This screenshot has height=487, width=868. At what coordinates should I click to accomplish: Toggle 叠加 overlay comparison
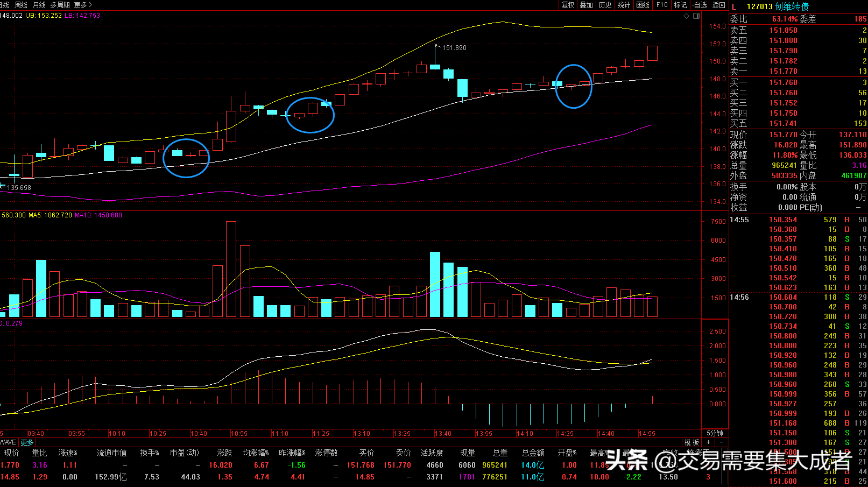coord(586,5)
